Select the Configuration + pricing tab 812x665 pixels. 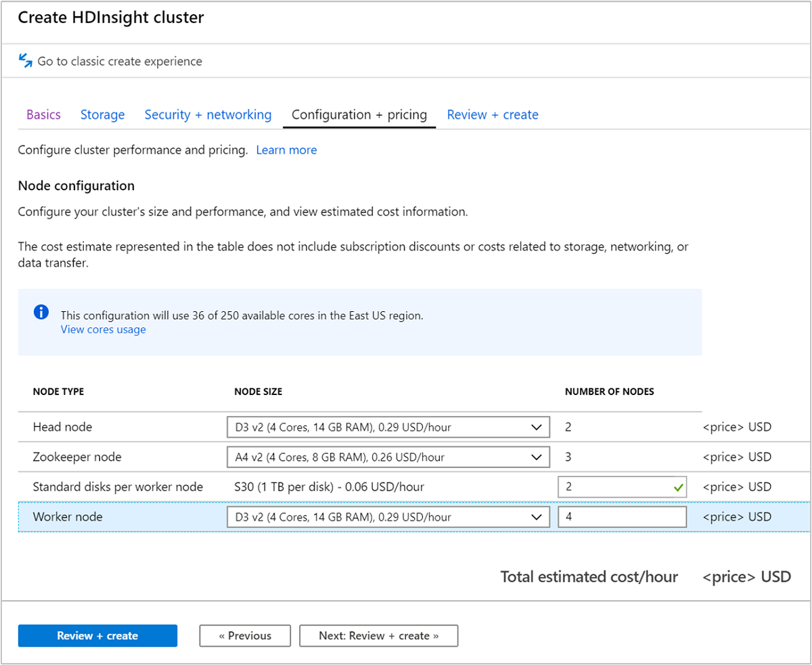pyautogui.click(x=359, y=115)
